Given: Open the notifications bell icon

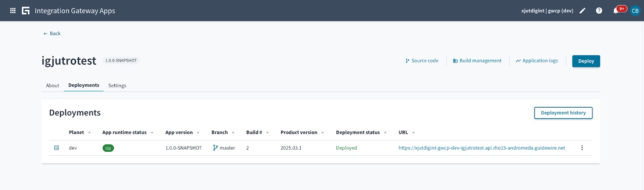Looking at the screenshot, I should point(616,11).
